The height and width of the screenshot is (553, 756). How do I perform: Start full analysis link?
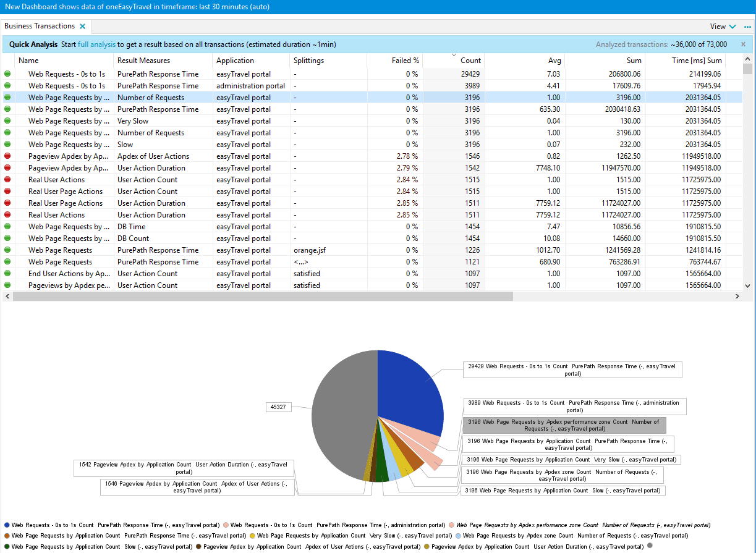tap(96, 44)
